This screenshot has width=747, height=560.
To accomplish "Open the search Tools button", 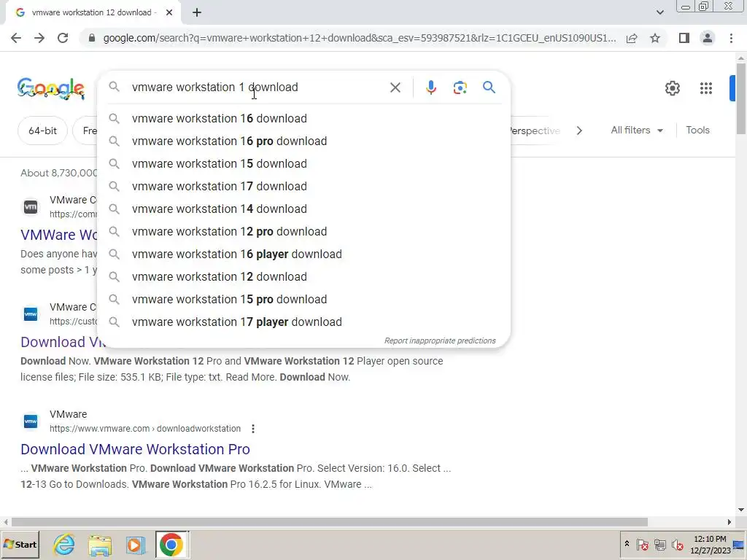I will [697, 130].
